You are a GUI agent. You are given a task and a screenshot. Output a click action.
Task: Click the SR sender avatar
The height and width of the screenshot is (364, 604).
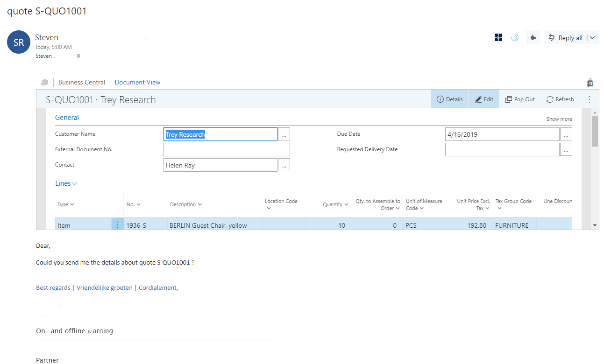pyautogui.click(x=19, y=42)
